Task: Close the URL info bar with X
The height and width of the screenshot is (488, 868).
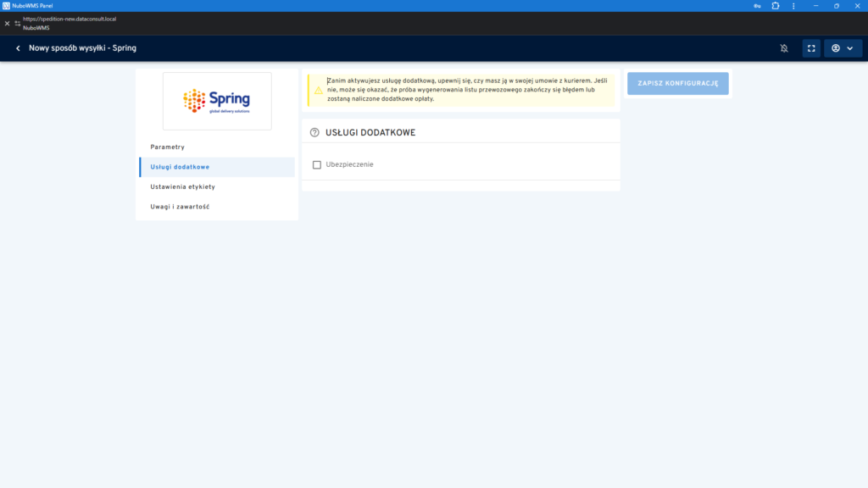Action: click(7, 23)
